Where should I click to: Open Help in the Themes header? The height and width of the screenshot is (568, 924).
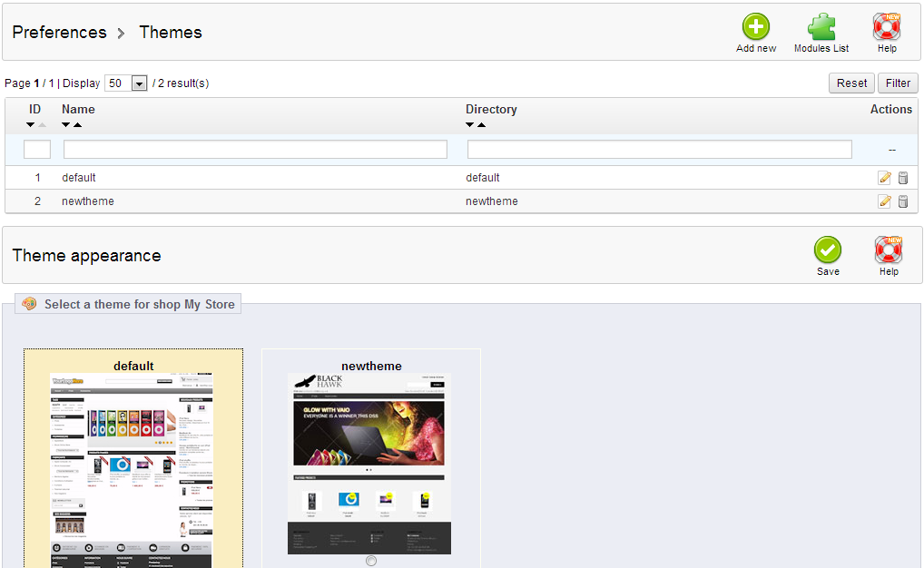pos(887,27)
